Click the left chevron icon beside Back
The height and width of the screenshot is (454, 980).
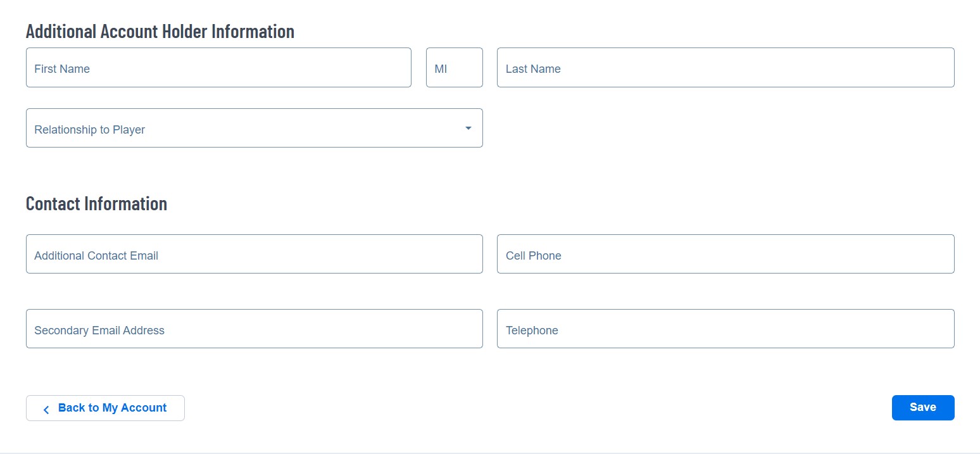tap(46, 410)
